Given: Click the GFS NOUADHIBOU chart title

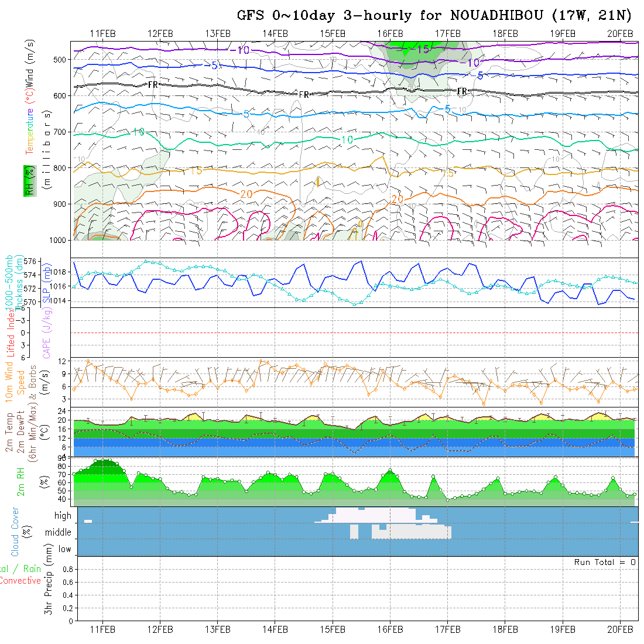Looking at the screenshot, I should (434, 15).
